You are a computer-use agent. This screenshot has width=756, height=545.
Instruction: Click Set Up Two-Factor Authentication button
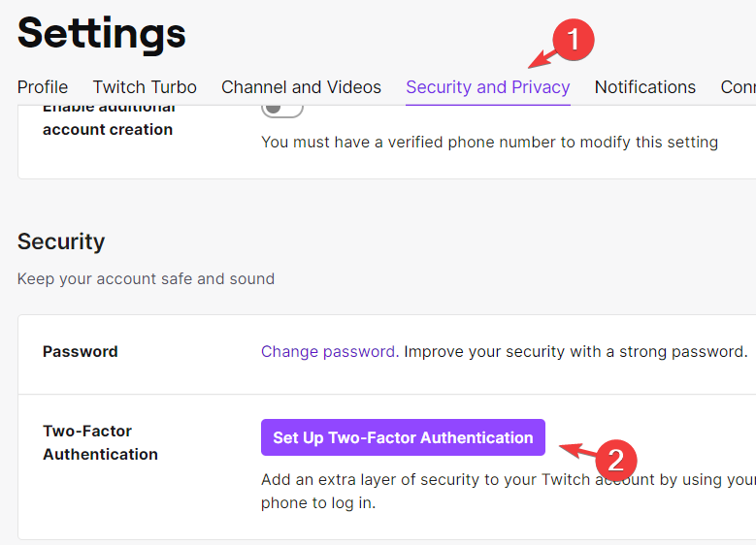pos(403,437)
